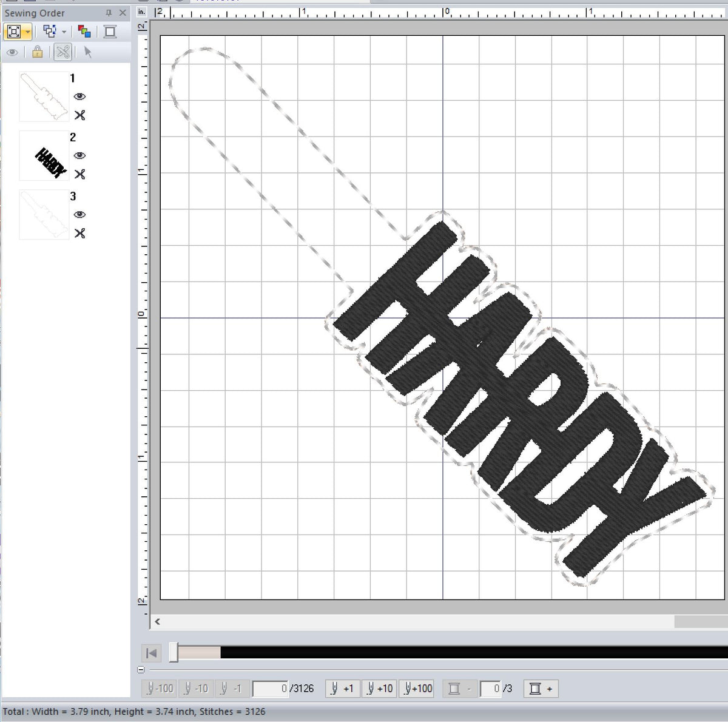Select the scissors trim icon
The image size is (728, 722).
[62, 52]
